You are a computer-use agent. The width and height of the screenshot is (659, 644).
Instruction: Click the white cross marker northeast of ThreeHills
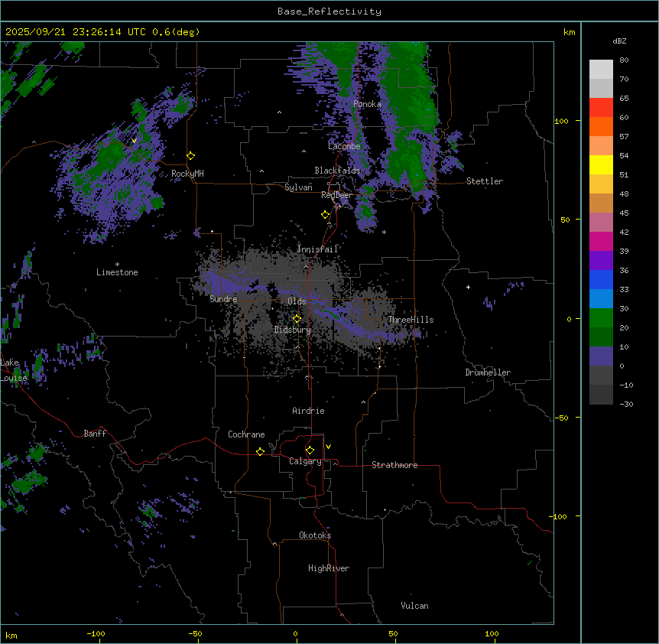pyautogui.click(x=468, y=287)
